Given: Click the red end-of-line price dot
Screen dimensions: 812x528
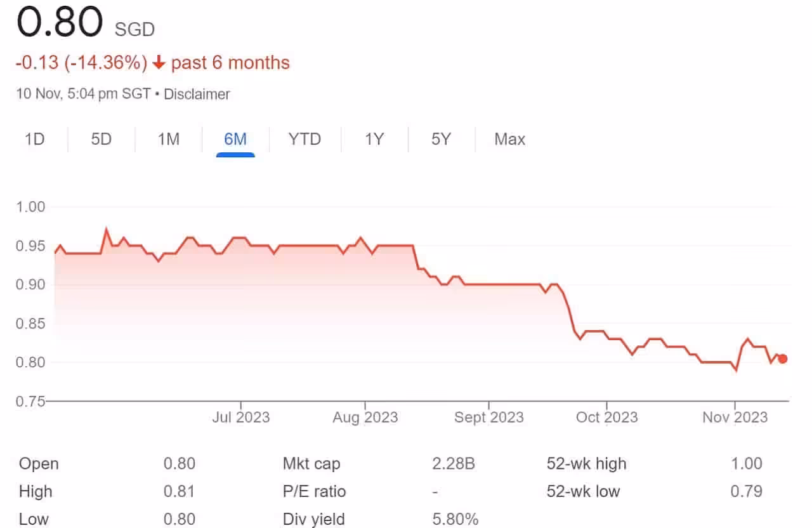Looking at the screenshot, I should pos(783,359).
